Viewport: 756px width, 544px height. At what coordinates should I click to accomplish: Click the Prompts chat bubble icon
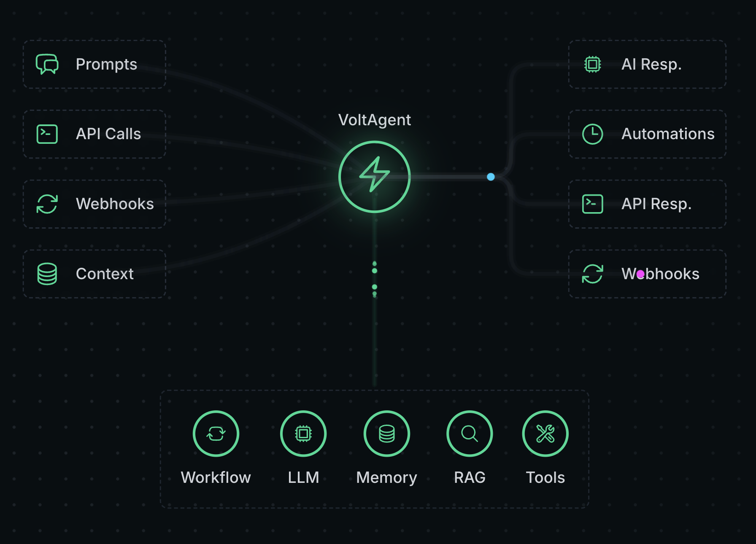tap(47, 64)
